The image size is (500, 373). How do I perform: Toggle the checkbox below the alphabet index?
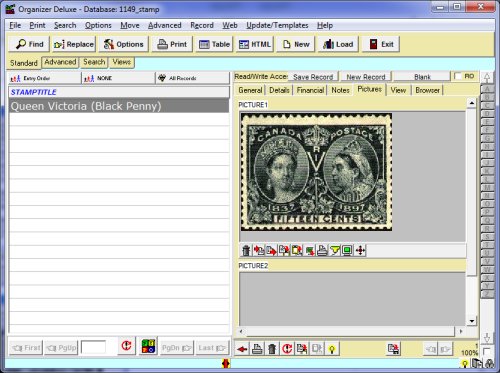(486, 351)
